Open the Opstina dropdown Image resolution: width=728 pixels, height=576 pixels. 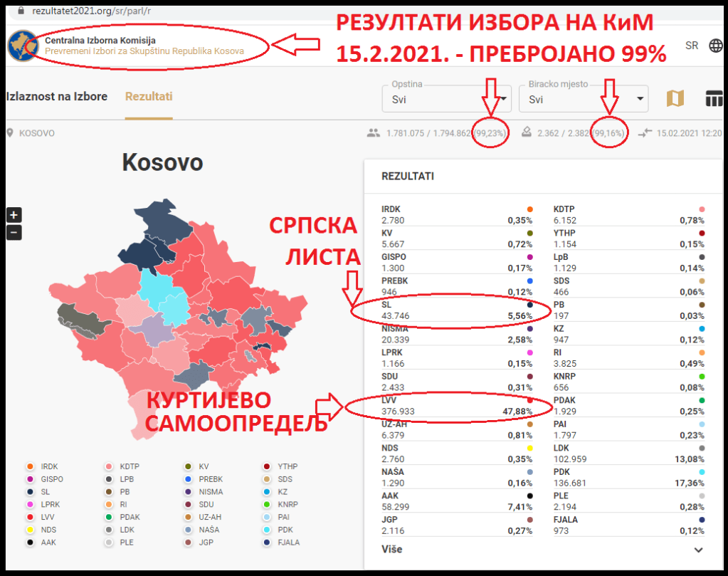(447, 99)
